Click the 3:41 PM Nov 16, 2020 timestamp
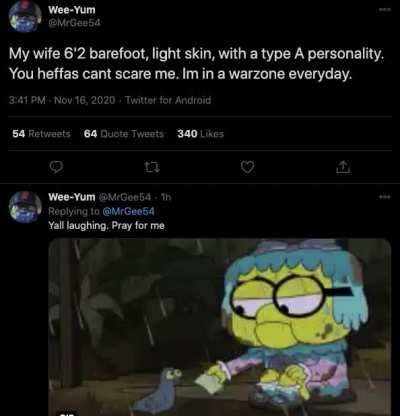This screenshot has height=416, width=400. coord(62,100)
